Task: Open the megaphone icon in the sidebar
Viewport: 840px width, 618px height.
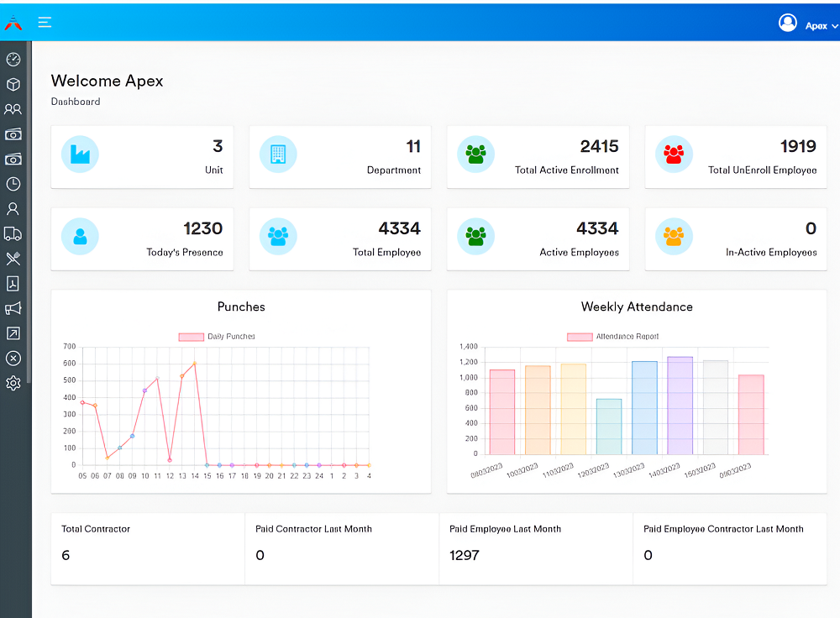Action: coord(13,308)
